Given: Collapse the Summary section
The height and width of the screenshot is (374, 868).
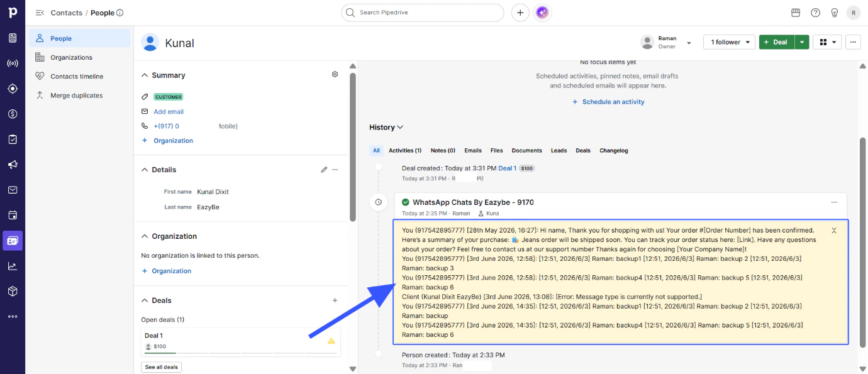Looking at the screenshot, I should 145,75.
